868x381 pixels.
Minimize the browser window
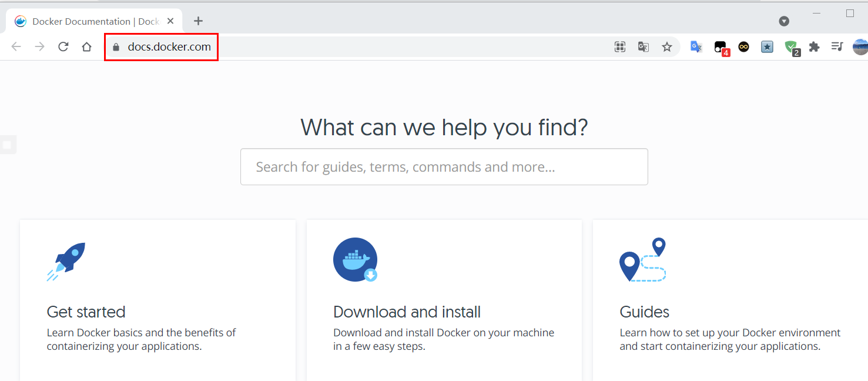point(817,13)
